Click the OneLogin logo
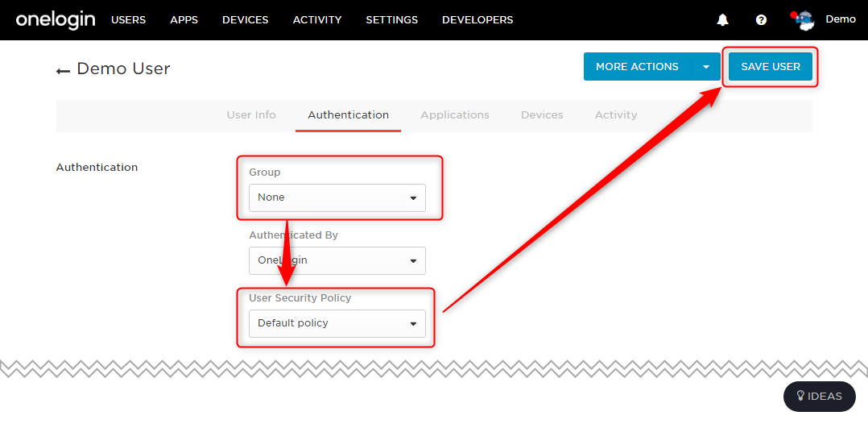This screenshot has height=424, width=868. [x=56, y=20]
